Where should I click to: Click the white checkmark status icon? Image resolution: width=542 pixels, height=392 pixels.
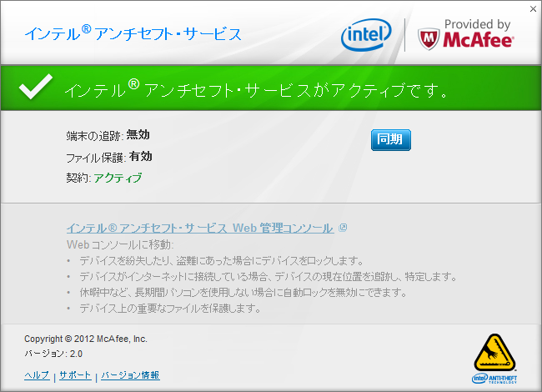36,87
